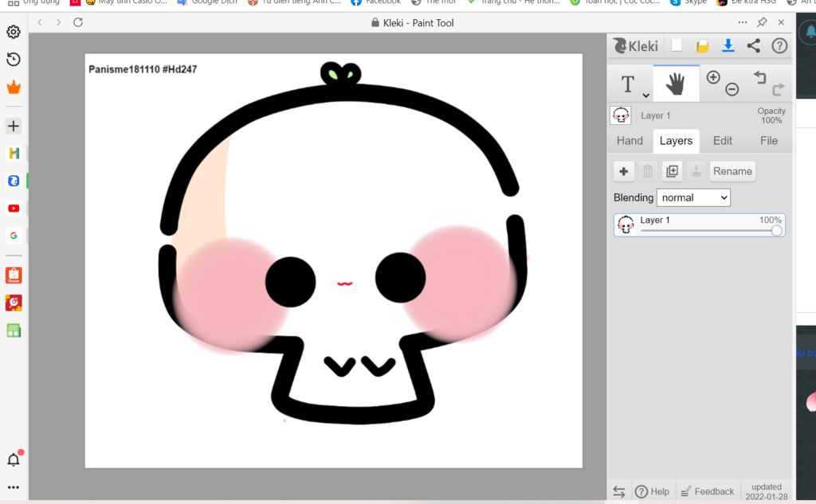Open the Google icon in the sidebar
The image size is (816, 504).
(x=14, y=236)
